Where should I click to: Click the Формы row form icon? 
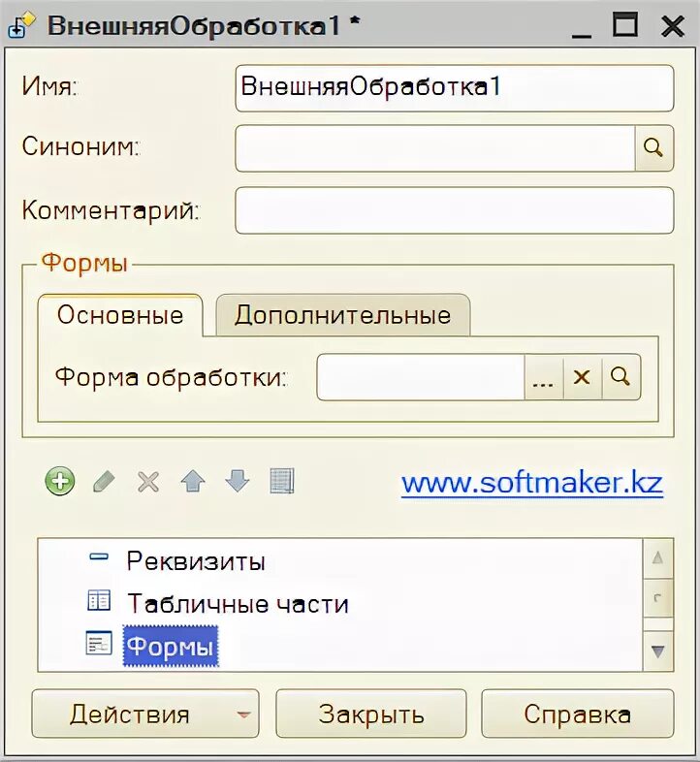tap(99, 643)
